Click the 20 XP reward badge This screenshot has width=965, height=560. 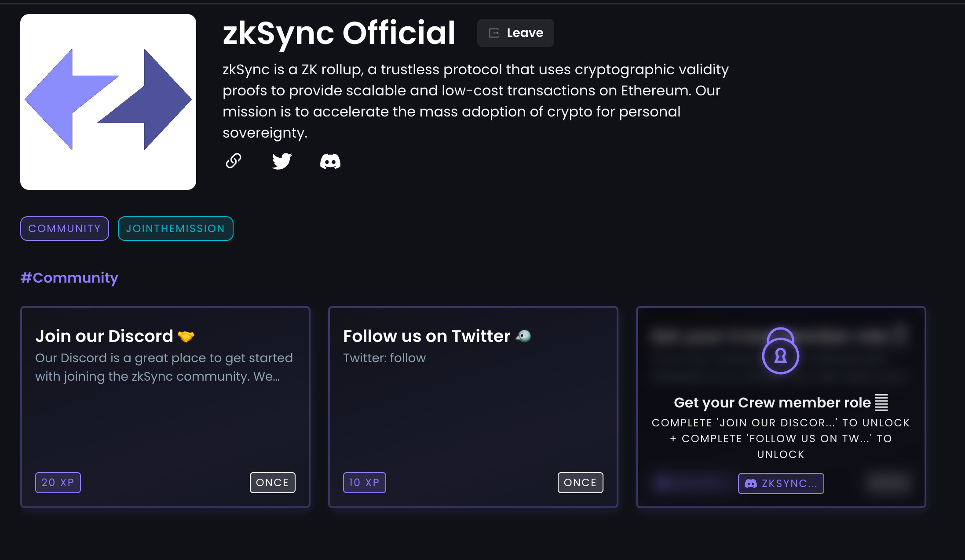[58, 482]
